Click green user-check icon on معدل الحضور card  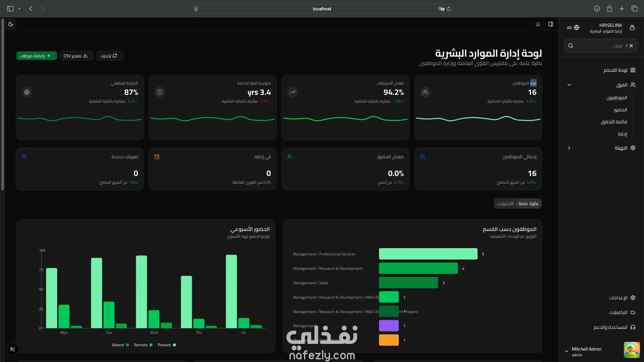tap(290, 157)
